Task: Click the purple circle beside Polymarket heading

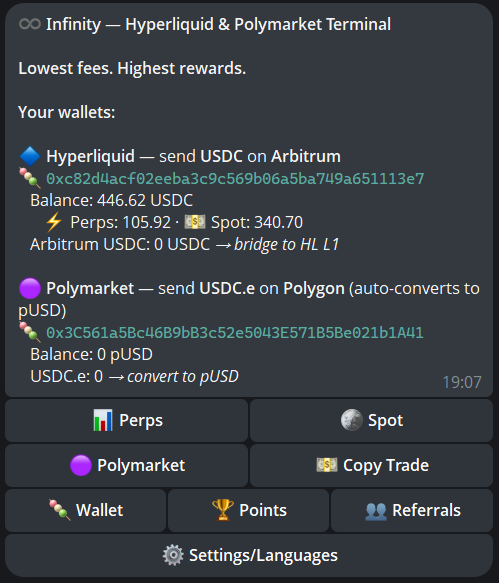Action: pos(30,289)
